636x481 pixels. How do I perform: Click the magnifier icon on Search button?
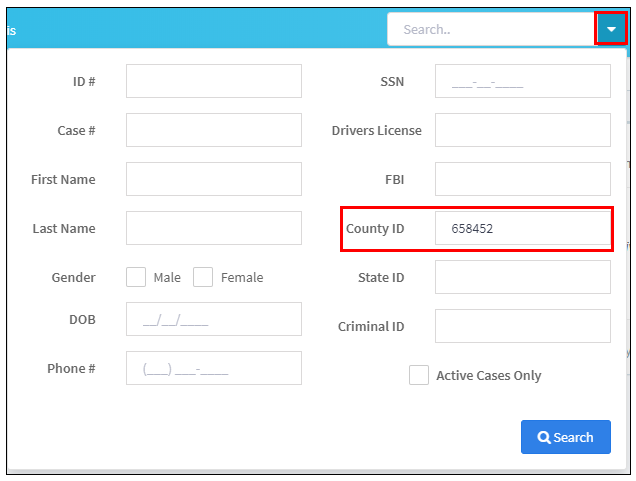544,437
